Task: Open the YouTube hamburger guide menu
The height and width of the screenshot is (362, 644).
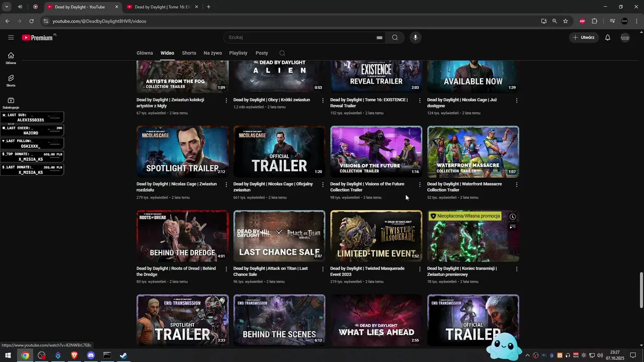Action: pyautogui.click(x=11, y=37)
